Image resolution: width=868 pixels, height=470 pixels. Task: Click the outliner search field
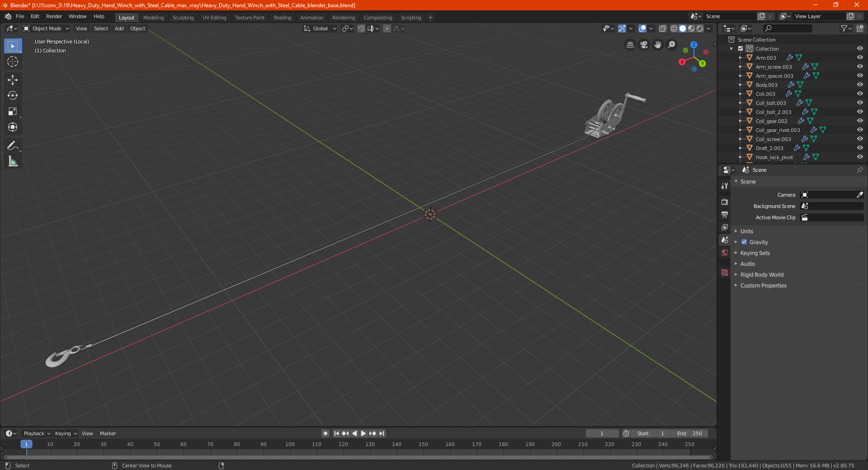pyautogui.click(x=788, y=28)
